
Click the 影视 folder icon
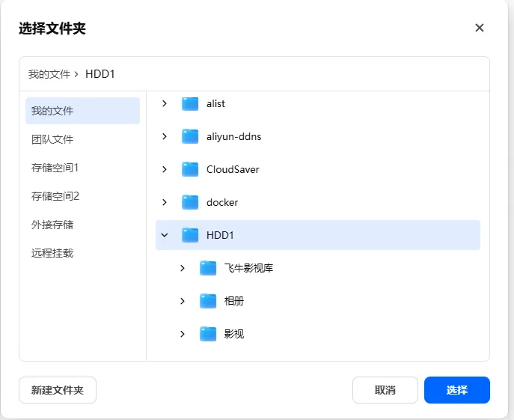[208, 334]
